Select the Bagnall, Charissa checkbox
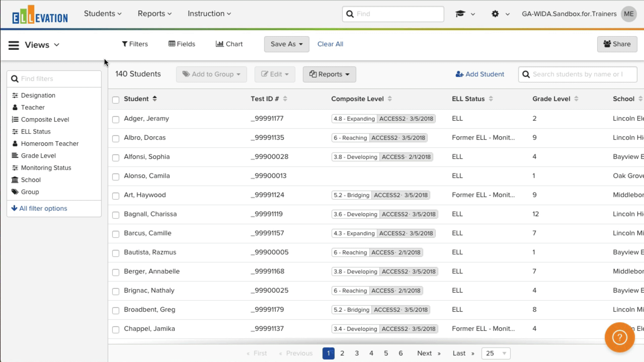 [116, 215]
